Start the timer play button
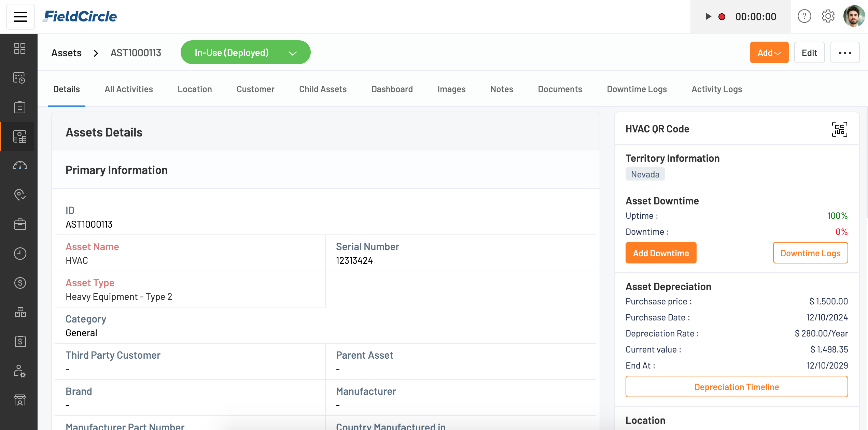868x430 pixels. [x=708, y=16]
